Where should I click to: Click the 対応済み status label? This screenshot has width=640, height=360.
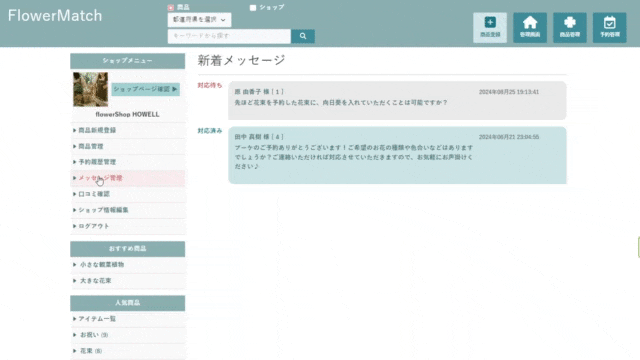[x=210, y=131]
